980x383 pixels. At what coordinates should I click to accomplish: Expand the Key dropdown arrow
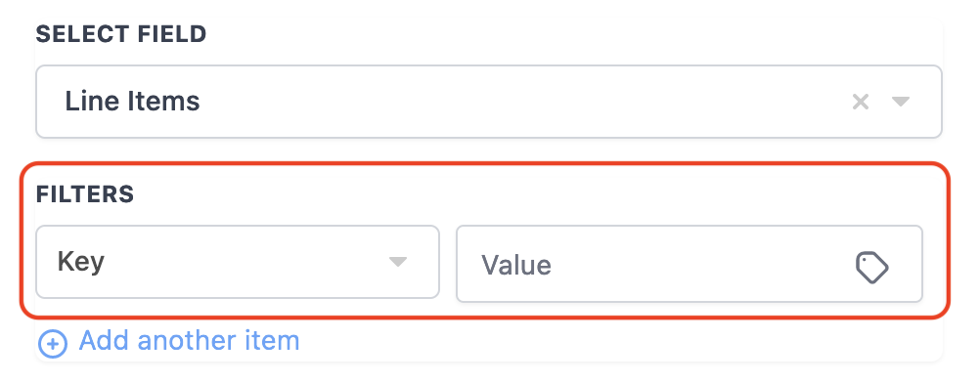pos(398,262)
